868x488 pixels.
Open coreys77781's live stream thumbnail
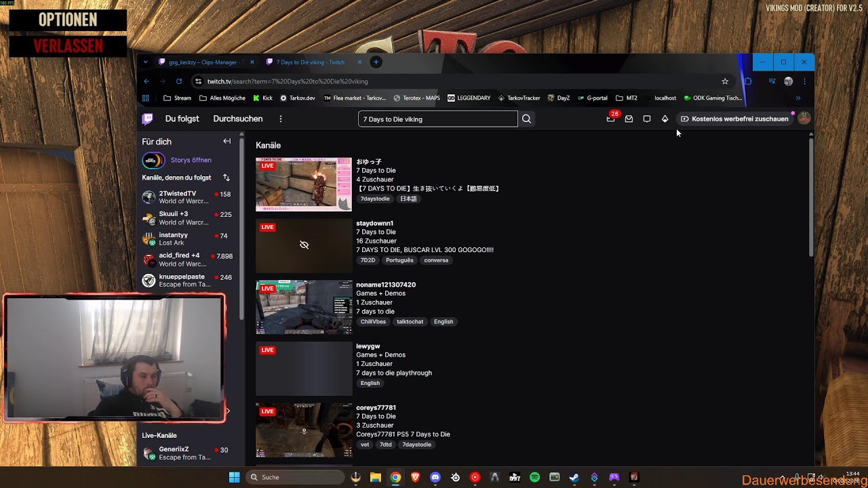pyautogui.click(x=304, y=430)
